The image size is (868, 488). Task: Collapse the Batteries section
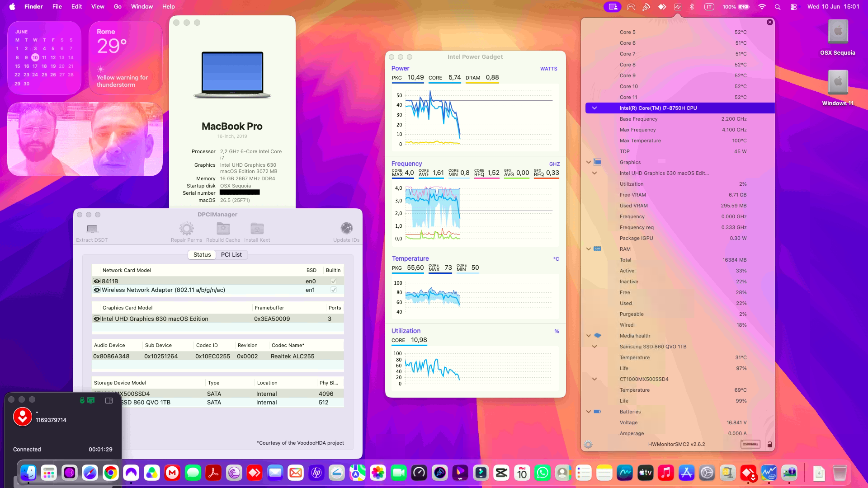[x=589, y=412]
